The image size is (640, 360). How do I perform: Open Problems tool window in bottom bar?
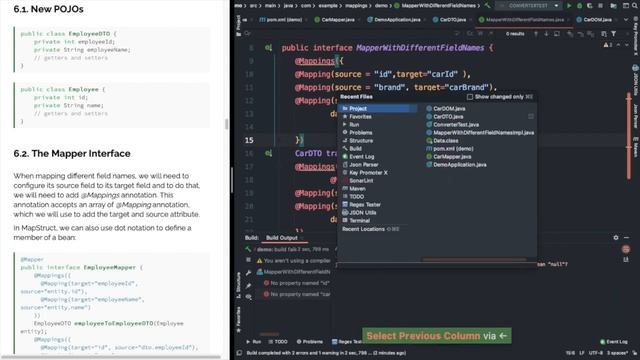click(x=309, y=342)
